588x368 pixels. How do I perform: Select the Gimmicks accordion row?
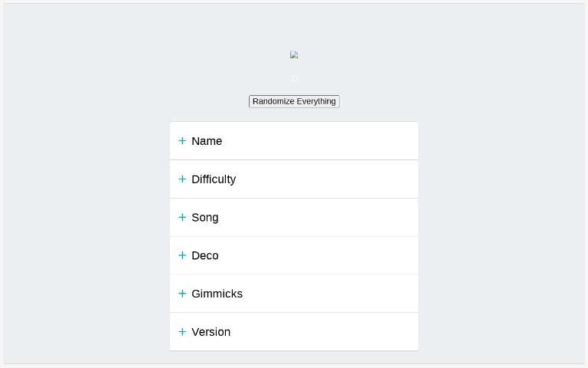[x=294, y=294]
